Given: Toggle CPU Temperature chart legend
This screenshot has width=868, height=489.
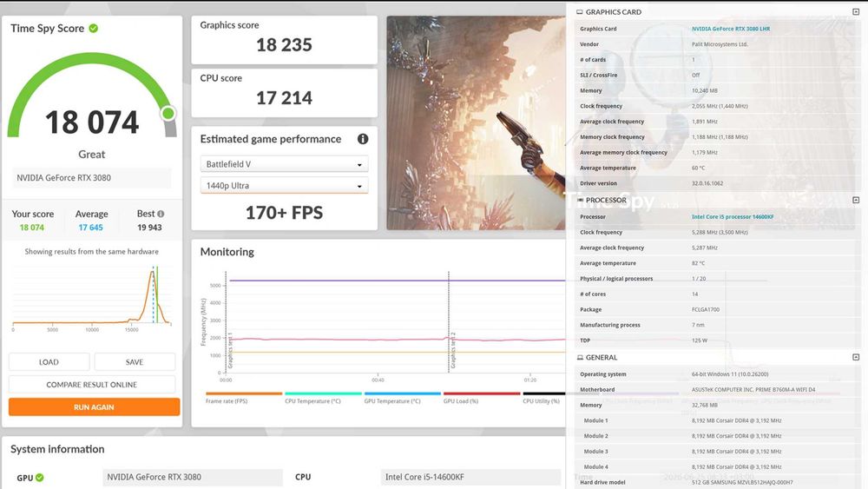Looking at the screenshot, I should (x=323, y=398).
